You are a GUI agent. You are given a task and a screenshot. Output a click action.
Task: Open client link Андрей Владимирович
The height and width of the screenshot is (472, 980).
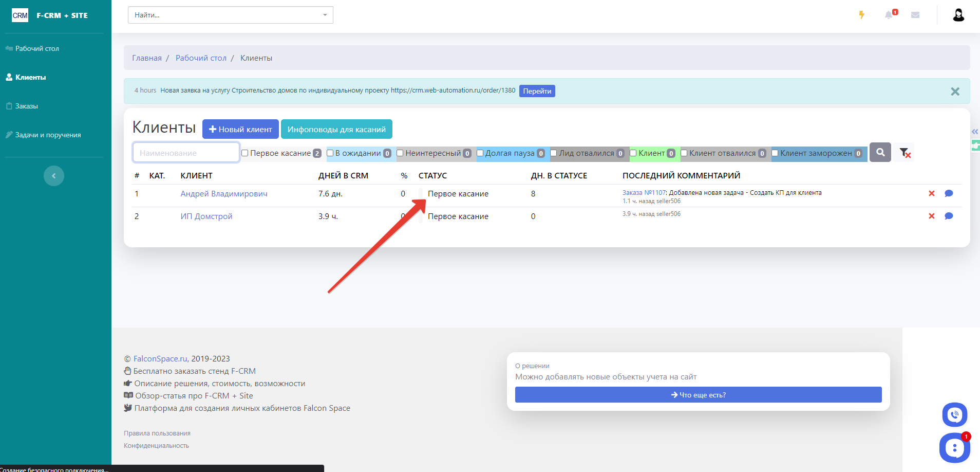tap(224, 194)
